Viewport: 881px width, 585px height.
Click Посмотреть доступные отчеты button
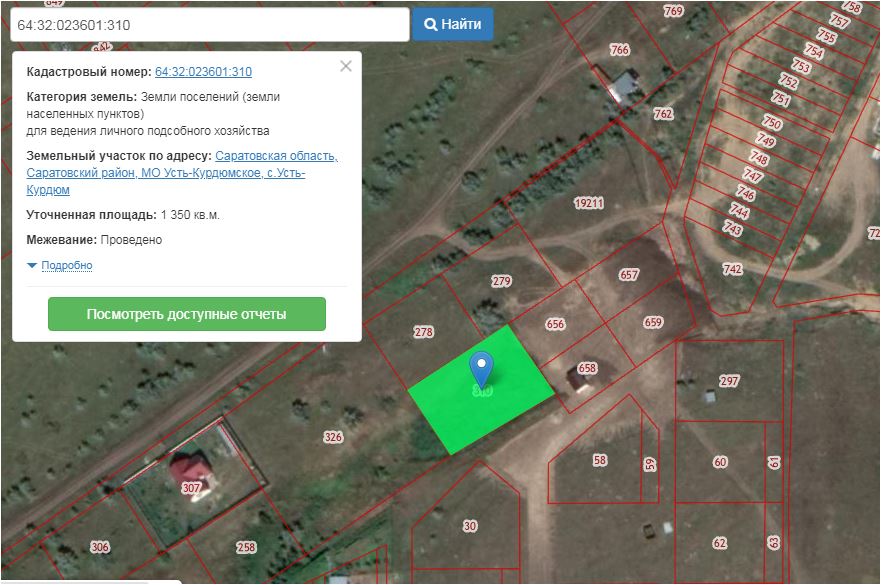[x=187, y=314]
